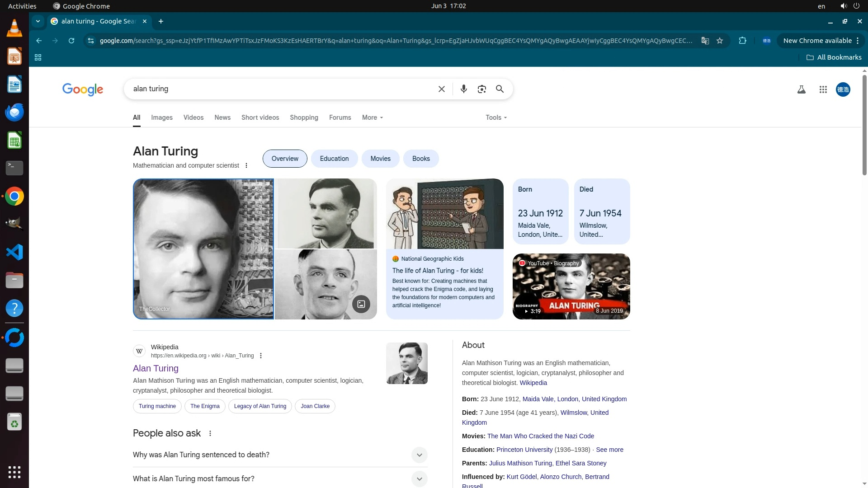
Task: Play the YouTube Biography video thumbnail
Action: click(571, 286)
